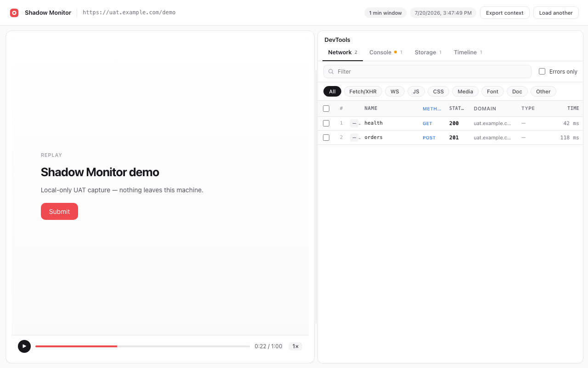Filter requests by WS
Viewport: 588px width, 368px height.
(x=395, y=92)
